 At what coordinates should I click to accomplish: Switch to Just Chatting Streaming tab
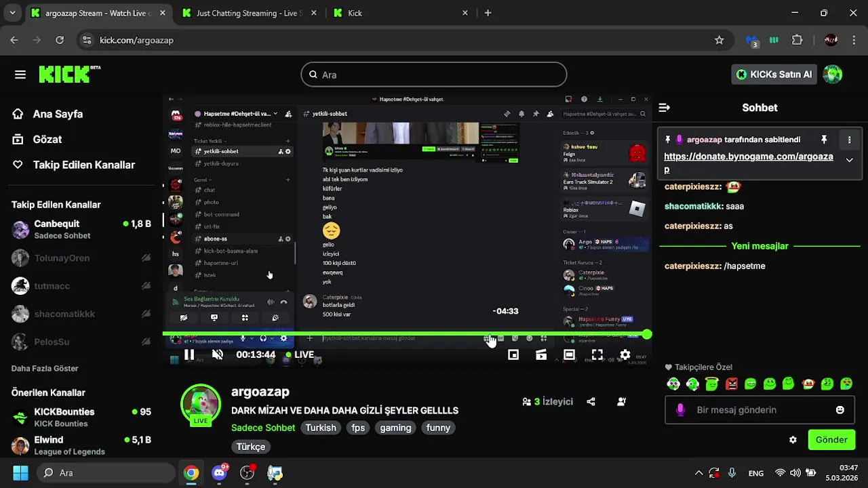click(250, 13)
